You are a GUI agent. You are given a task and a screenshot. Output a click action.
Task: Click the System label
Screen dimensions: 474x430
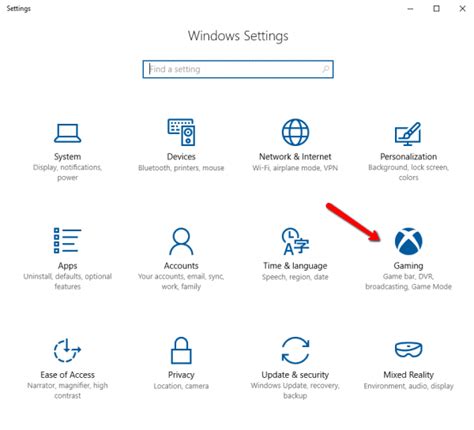point(67,157)
